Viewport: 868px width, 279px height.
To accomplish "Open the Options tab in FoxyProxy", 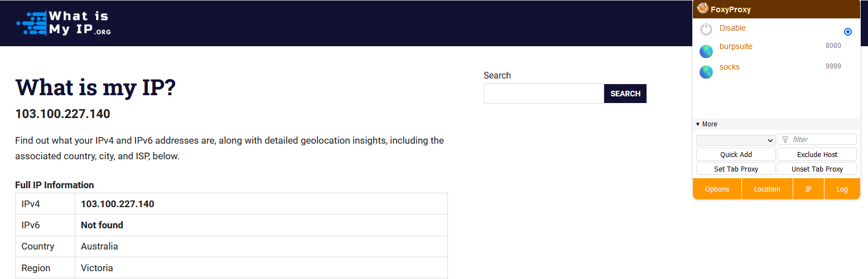I will 717,189.
